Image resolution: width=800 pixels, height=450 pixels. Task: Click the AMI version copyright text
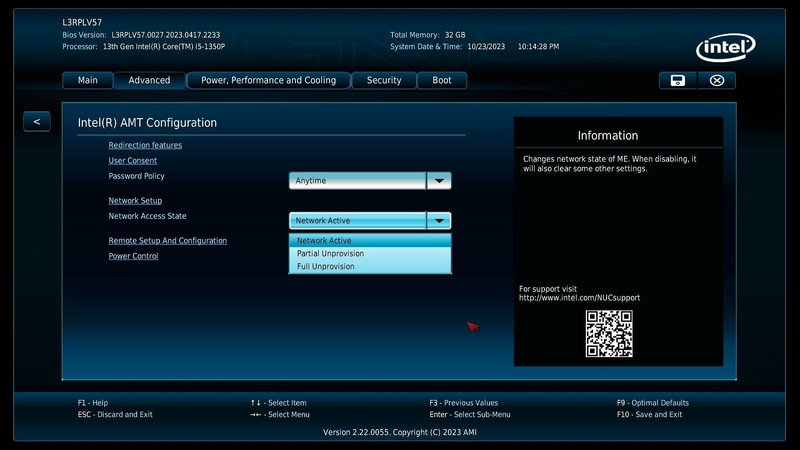[399, 432]
